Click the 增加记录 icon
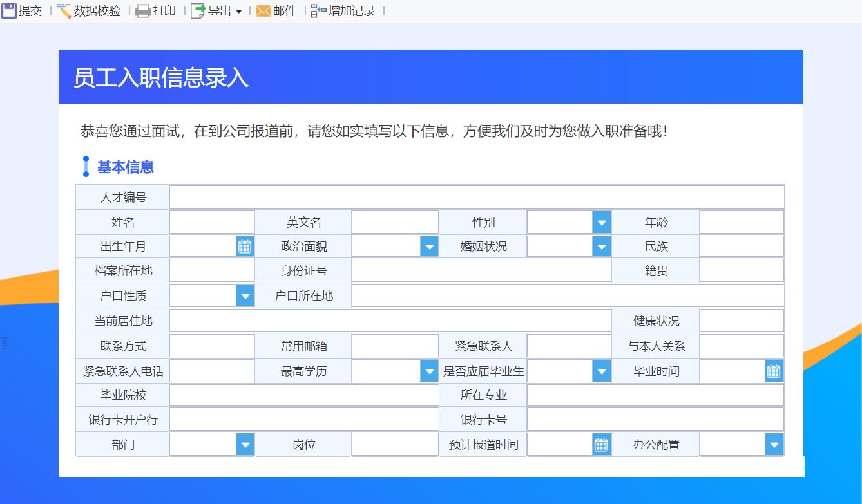 point(318,11)
